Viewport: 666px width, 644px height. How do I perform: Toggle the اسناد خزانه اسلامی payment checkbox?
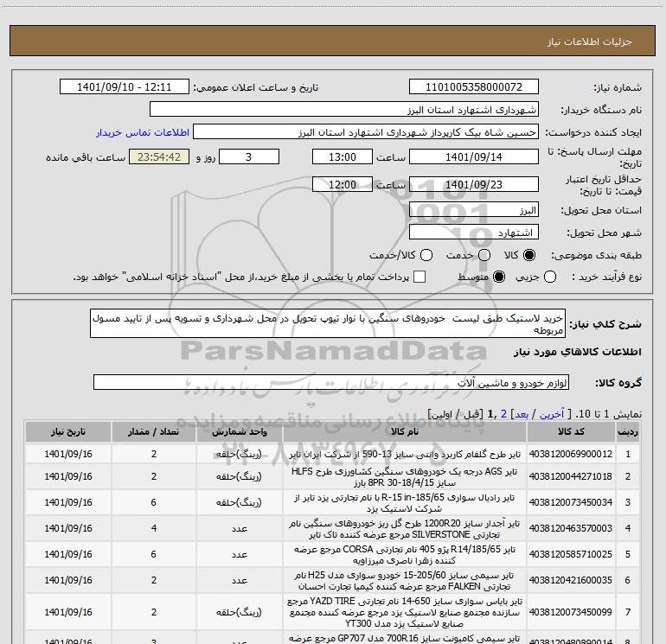tap(419, 277)
